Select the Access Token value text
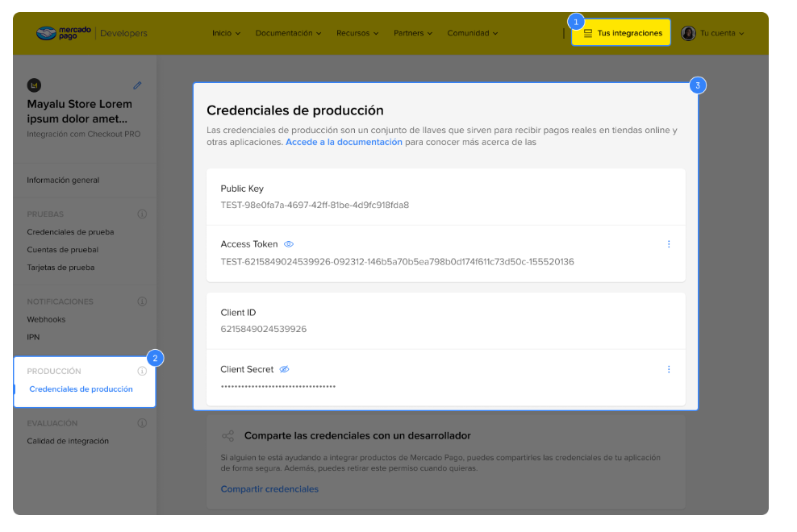This screenshot has width=797, height=532. click(x=397, y=262)
